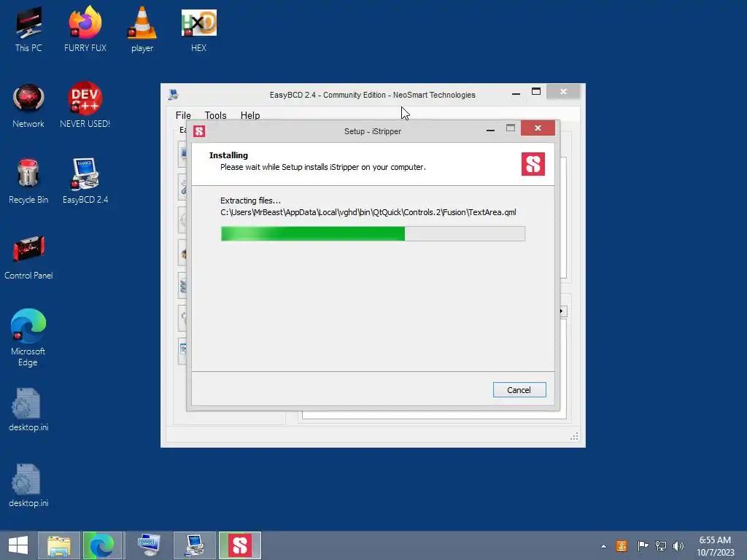
Task: Click the extracting file path text
Action: pos(368,212)
